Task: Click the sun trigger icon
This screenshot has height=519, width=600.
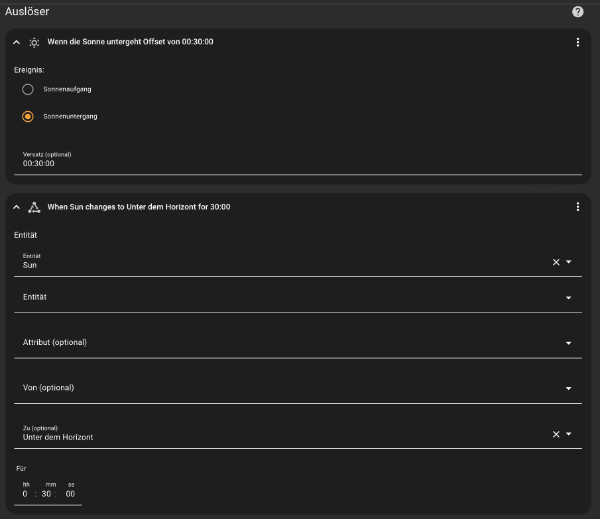Action: (x=34, y=42)
